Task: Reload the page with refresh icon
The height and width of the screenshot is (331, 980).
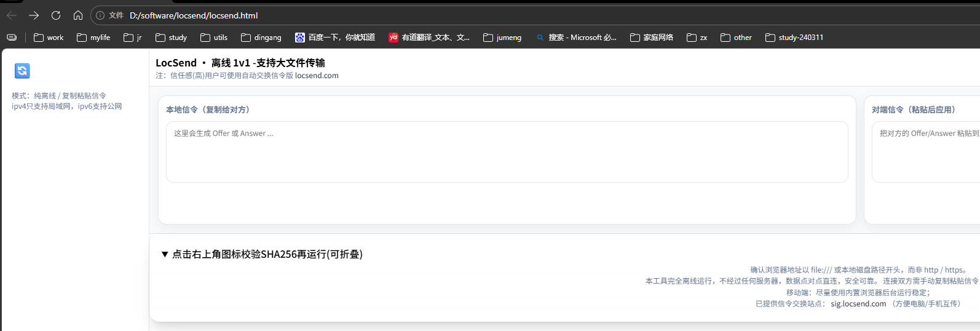Action: pyautogui.click(x=56, y=15)
